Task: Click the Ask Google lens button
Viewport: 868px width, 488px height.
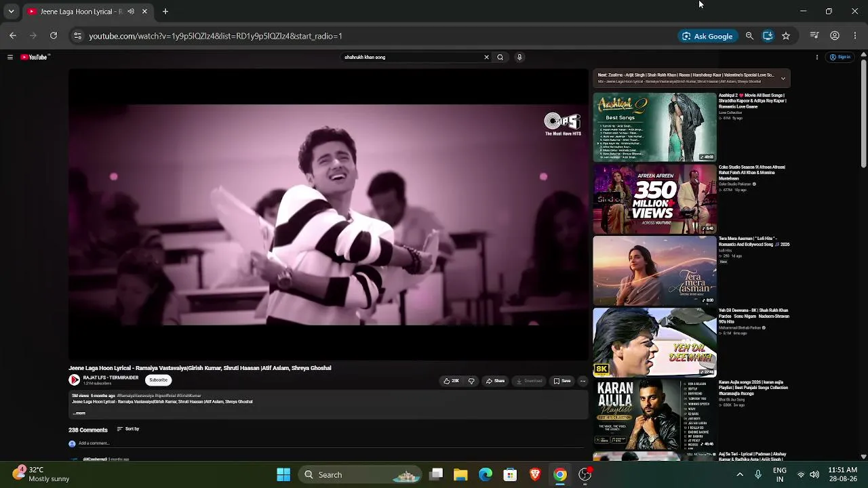Action: [707, 36]
